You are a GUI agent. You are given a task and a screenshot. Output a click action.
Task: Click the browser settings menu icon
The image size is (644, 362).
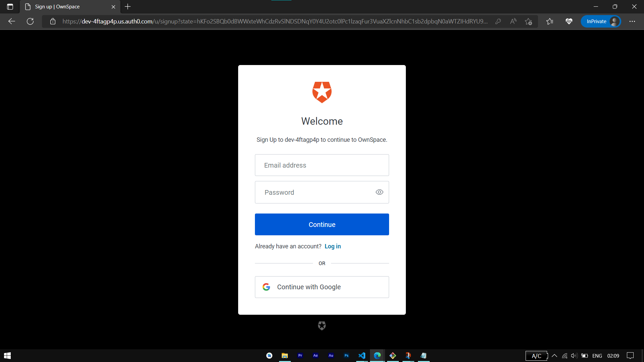[633, 21]
